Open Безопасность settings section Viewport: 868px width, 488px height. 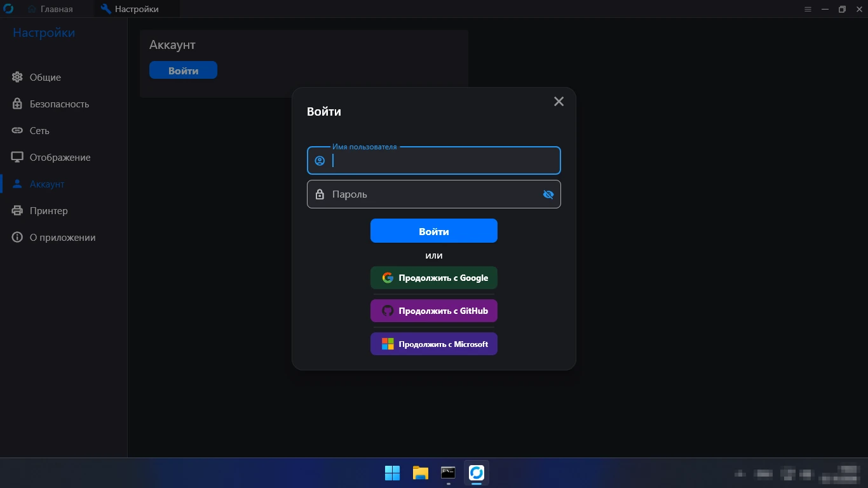coord(64,104)
